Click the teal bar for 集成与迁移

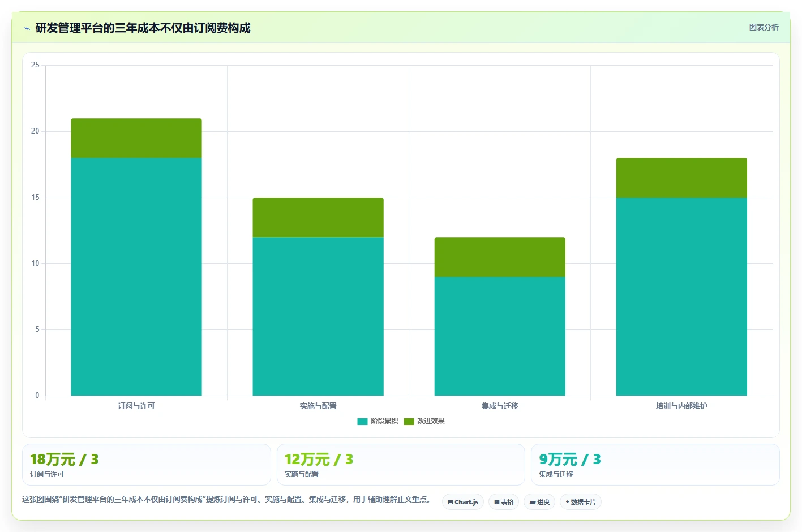coord(500,336)
